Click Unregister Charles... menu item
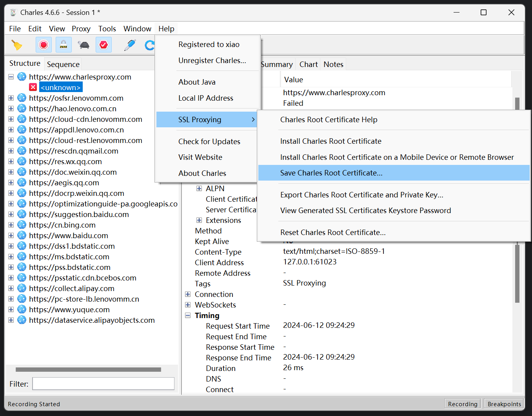 [x=207, y=60]
